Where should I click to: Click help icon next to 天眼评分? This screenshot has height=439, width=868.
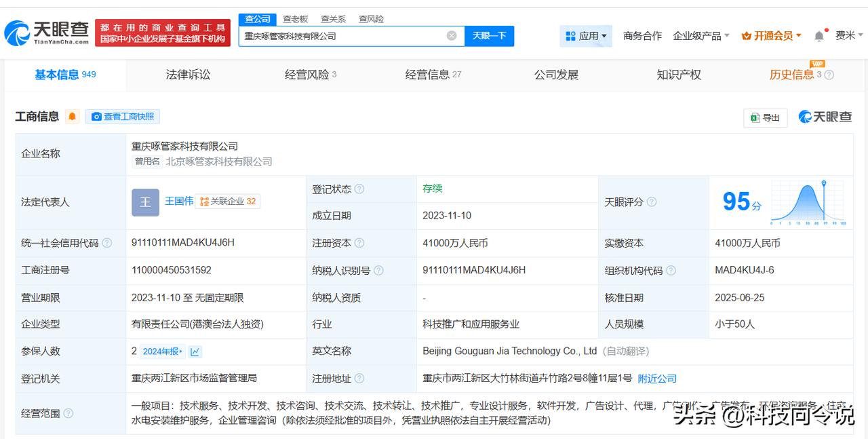coord(652,202)
